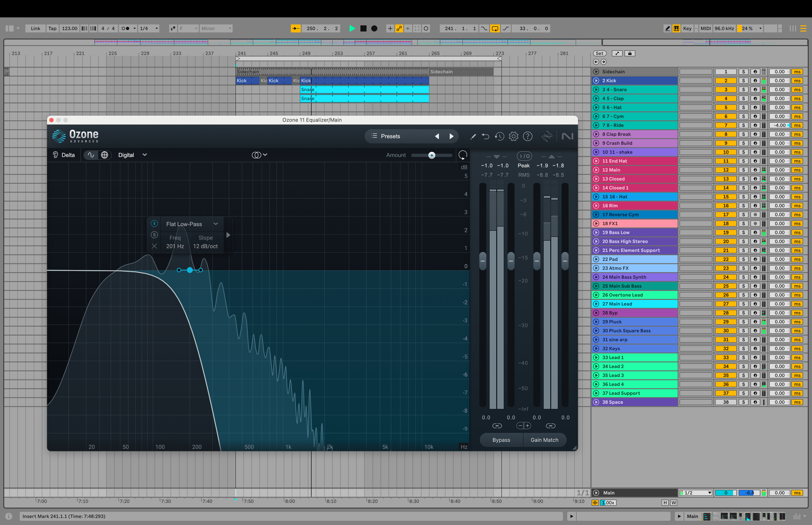This screenshot has width=812, height=525.
Task: Open the Ozone history clock icon
Action: (499, 136)
